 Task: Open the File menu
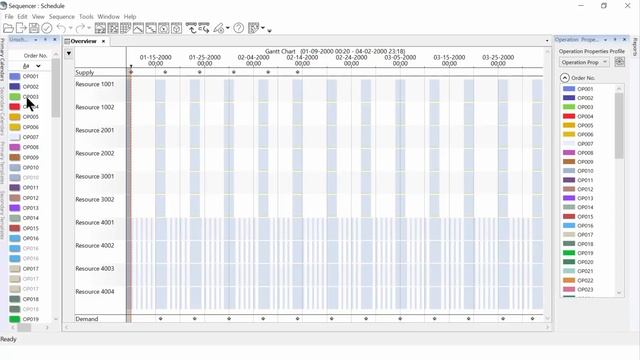click(9, 17)
